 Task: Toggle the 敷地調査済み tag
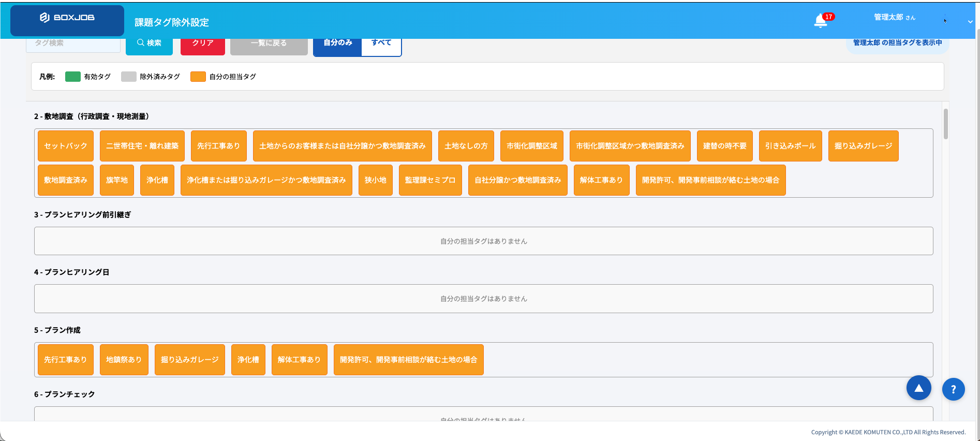pyautogui.click(x=66, y=180)
